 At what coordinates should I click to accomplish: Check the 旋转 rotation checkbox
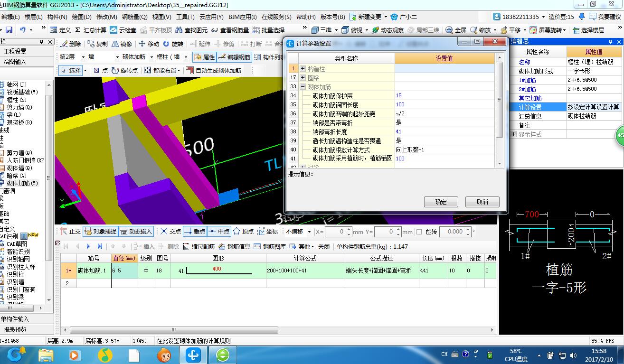click(x=419, y=232)
